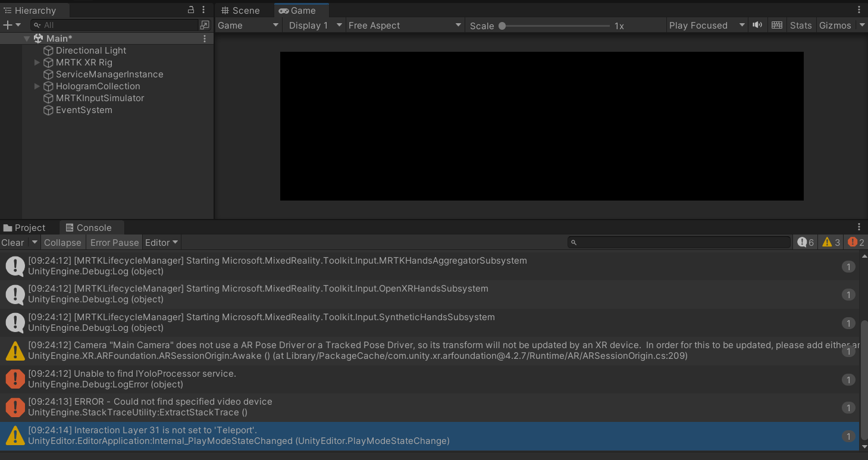Viewport: 868px width, 460px height.
Task: Enable Collapse in the Console
Action: [x=62, y=242]
